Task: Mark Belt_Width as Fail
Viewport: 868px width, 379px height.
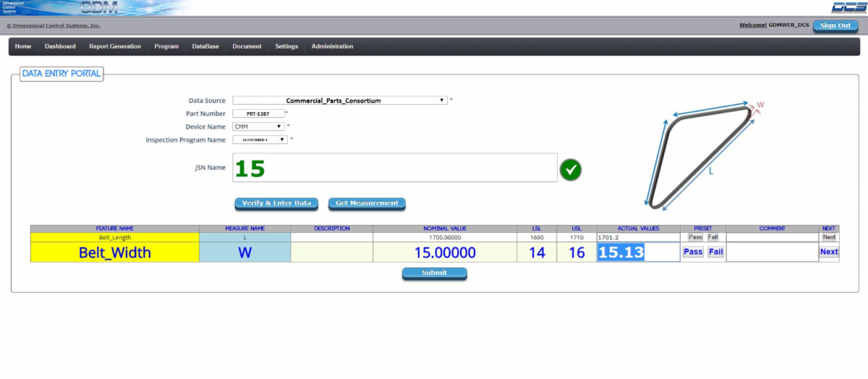Action: click(715, 252)
